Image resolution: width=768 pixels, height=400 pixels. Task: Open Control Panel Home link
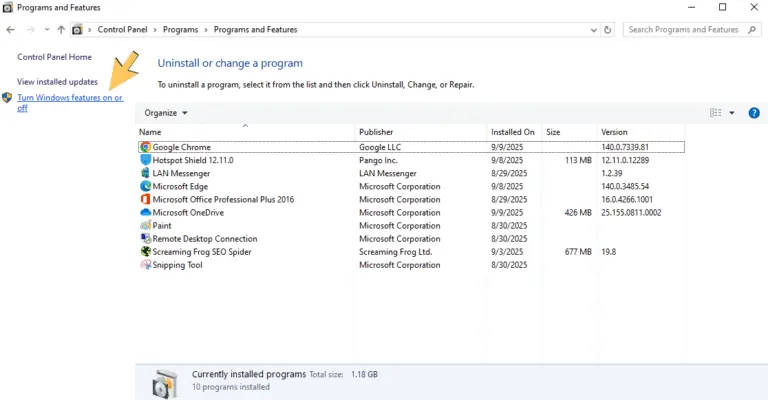tap(54, 57)
